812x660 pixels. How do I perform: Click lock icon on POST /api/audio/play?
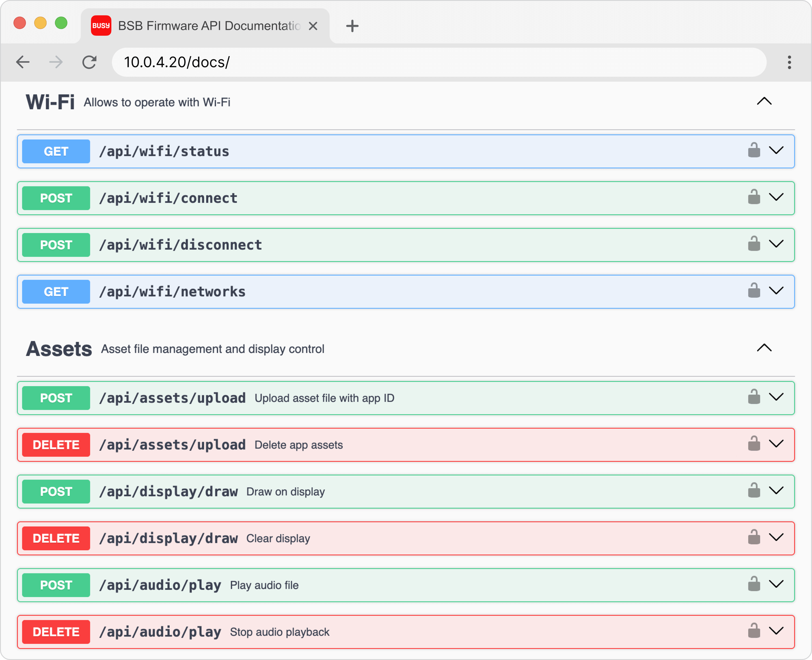point(754,584)
